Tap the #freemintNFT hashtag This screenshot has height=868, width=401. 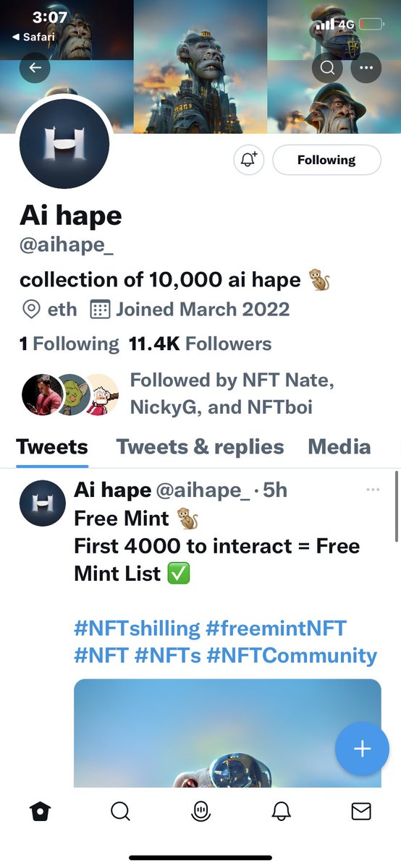[276, 627]
